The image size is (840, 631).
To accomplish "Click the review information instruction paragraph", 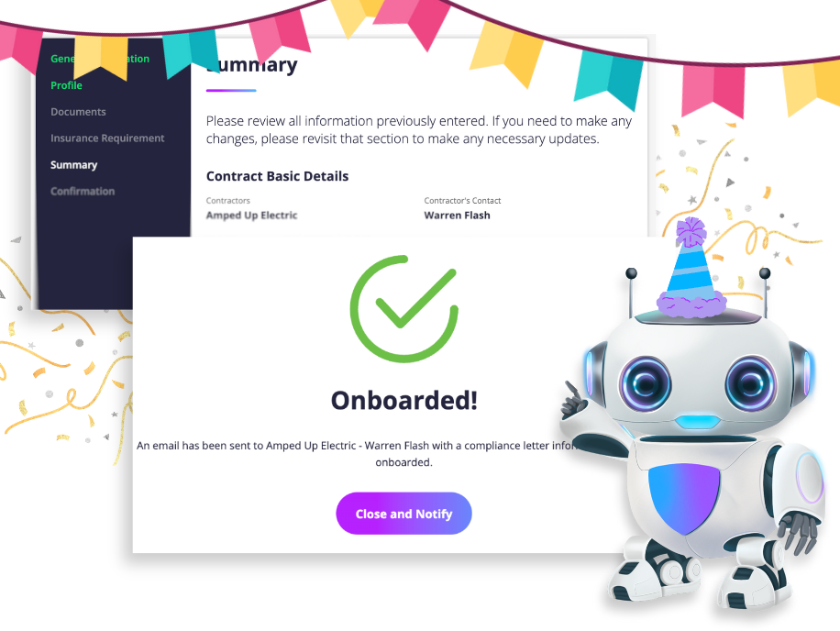I will (x=419, y=129).
